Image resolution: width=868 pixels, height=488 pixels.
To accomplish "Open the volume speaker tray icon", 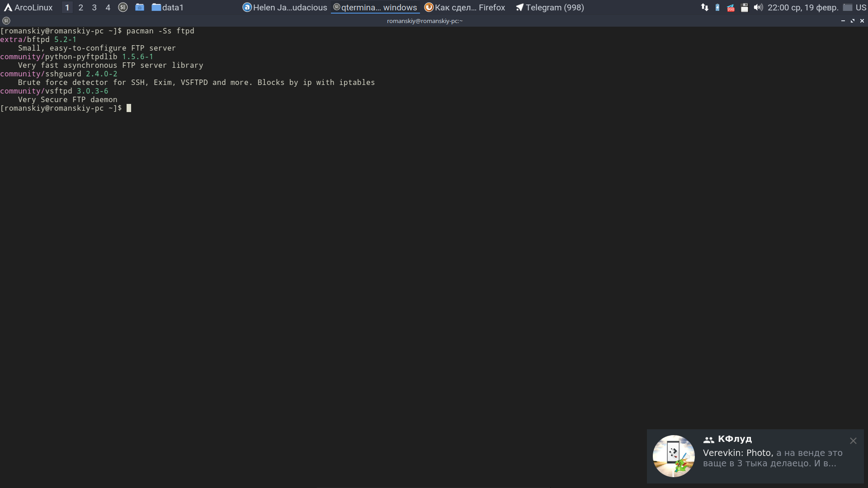I will (758, 7).
